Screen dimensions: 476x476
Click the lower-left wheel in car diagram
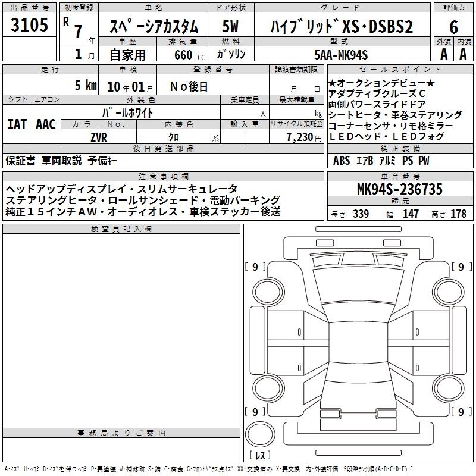[x=262, y=387]
